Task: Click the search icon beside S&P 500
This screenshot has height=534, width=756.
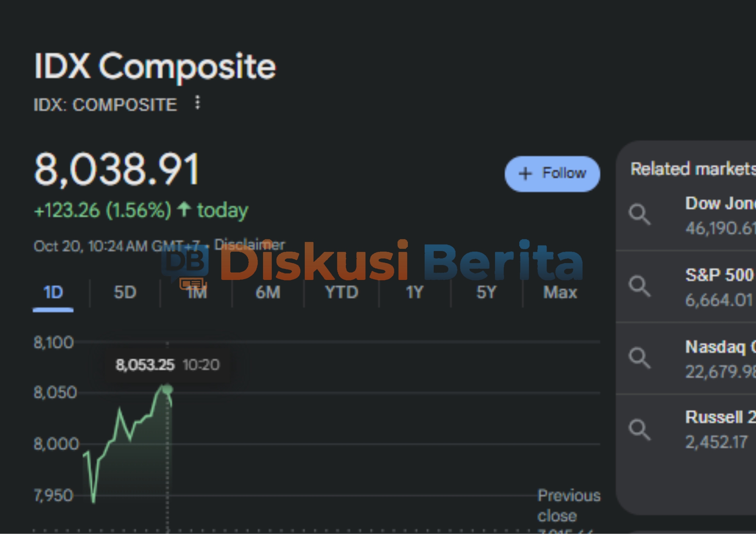Action: (639, 286)
